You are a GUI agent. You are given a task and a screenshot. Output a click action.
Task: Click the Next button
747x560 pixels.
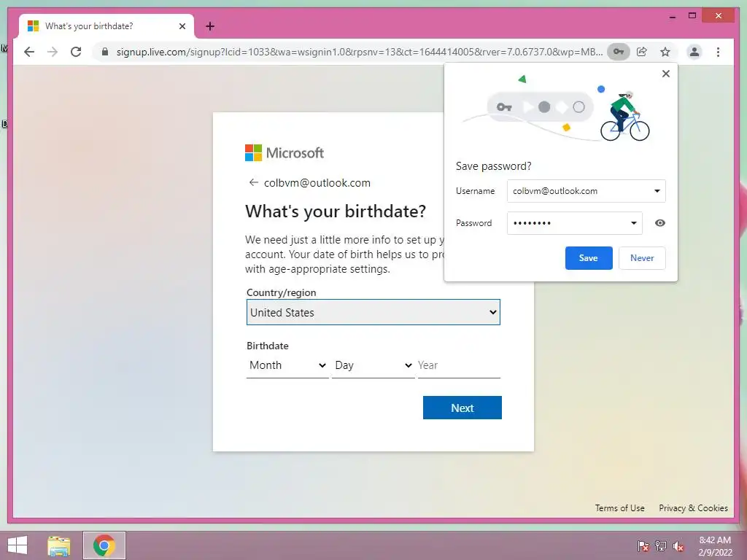pyautogui.click(x=462, y=408)
